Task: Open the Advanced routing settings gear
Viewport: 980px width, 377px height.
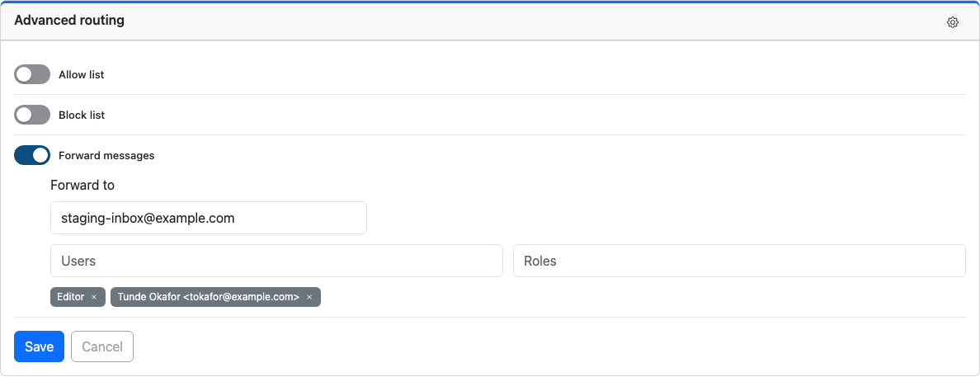Action: click(953, 22)
